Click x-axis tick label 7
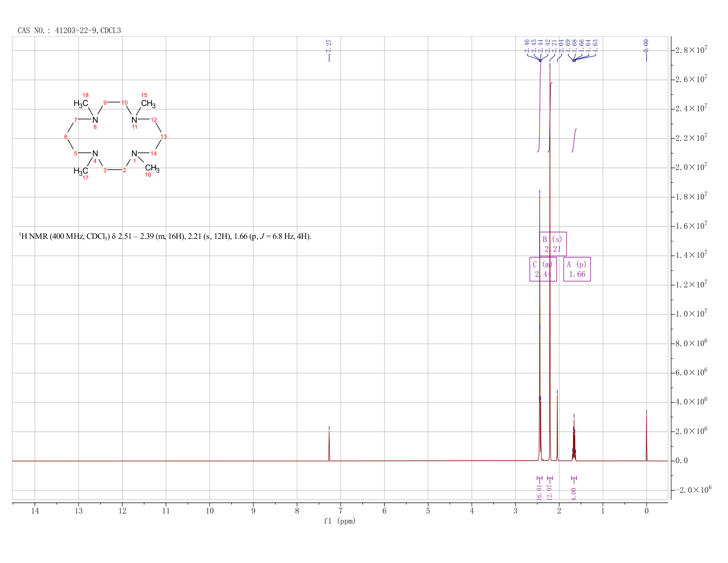 click(341, 511)
